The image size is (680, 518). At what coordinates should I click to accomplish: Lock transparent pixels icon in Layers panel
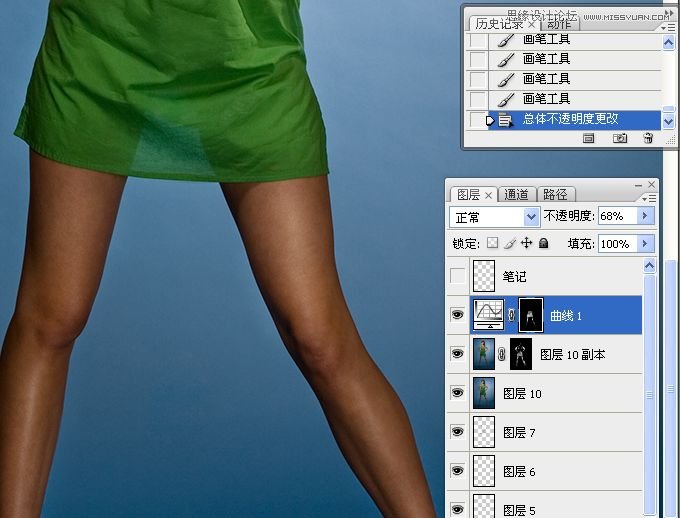click(x=492, y=243)
